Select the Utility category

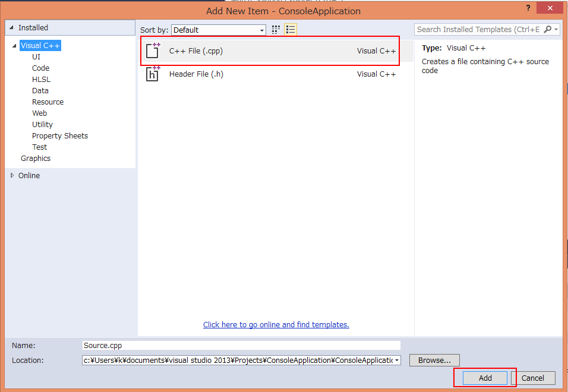42,125
